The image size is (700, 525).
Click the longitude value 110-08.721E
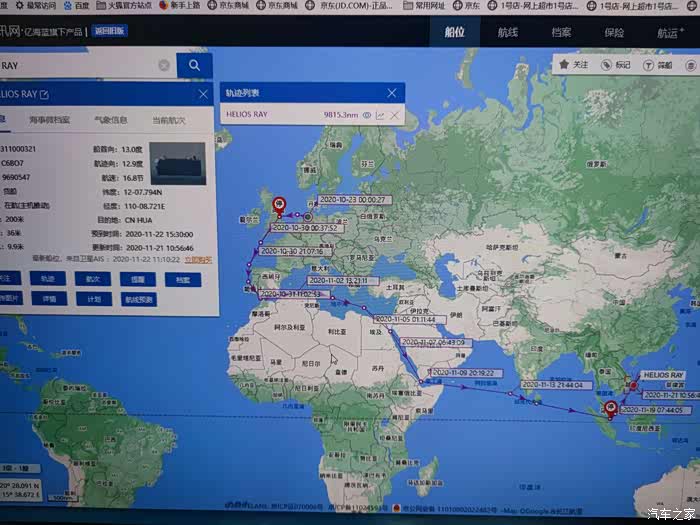144,206
